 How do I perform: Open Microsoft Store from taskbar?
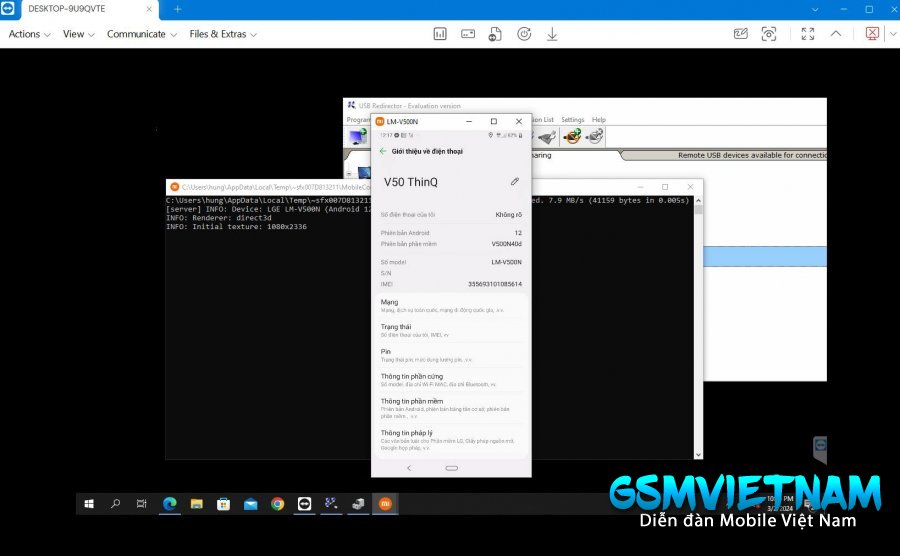[223, 504]
